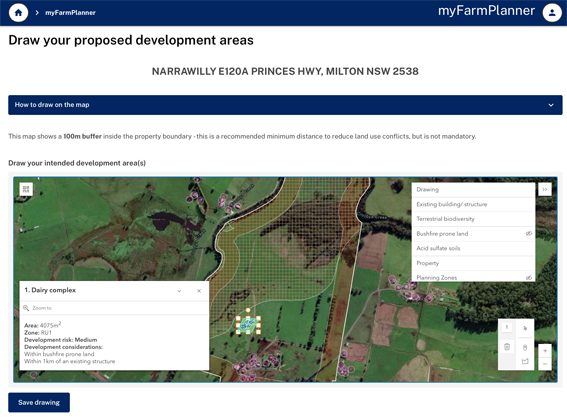567x419 pixels.
Task: Click 'Within 1km of an existing structure' text
Action: pos(69,362)
